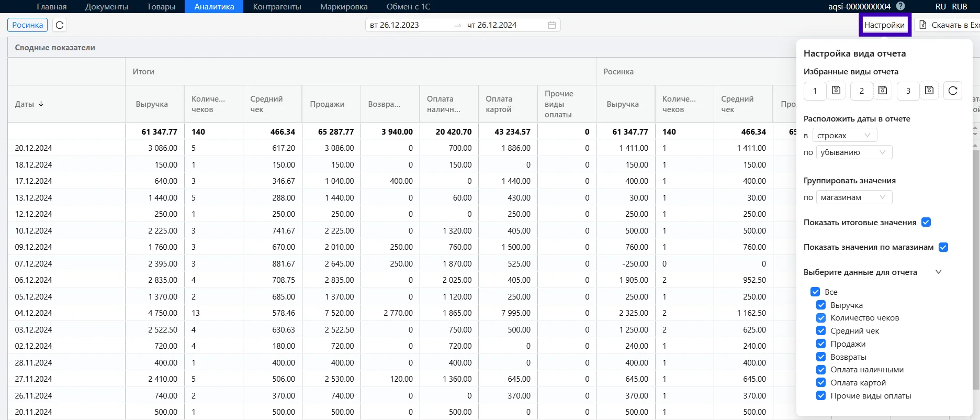
Task: Load favorite report view 2
Action: click(x=861, y=91)
